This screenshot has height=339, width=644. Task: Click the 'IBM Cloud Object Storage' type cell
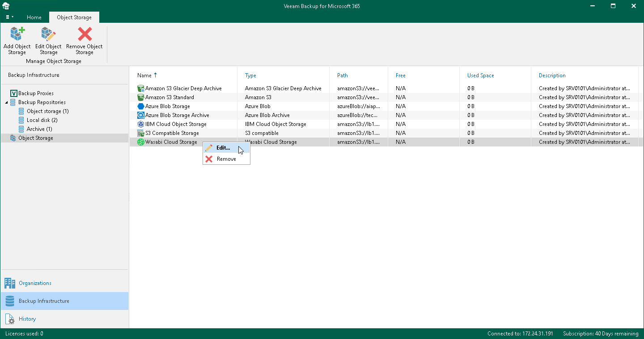[275, 124]
